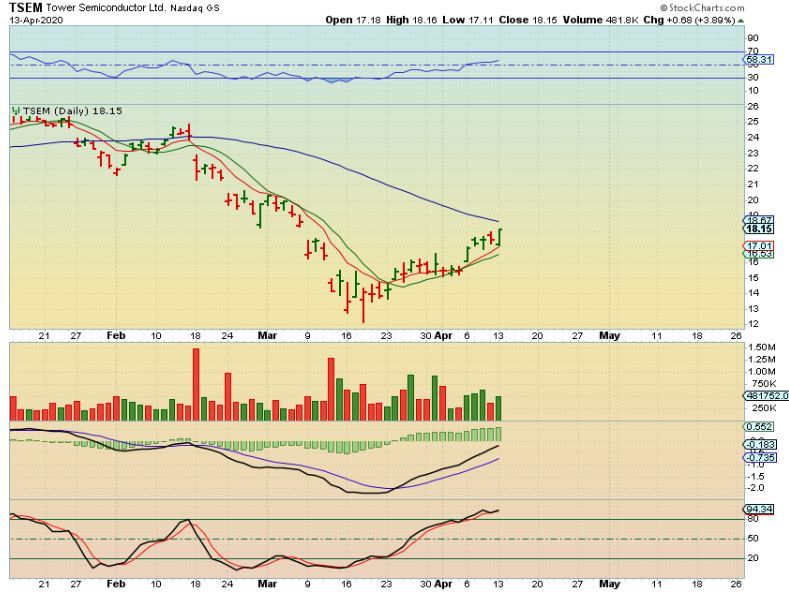
Task: Click the Open 17.18 value
Action: coord(353,20)
